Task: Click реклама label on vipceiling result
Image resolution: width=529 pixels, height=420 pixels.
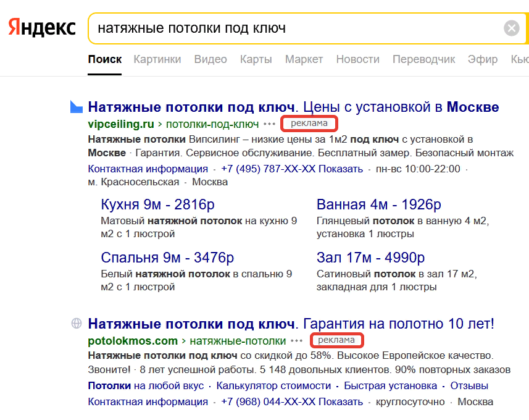Action: [x=309, y=124]
